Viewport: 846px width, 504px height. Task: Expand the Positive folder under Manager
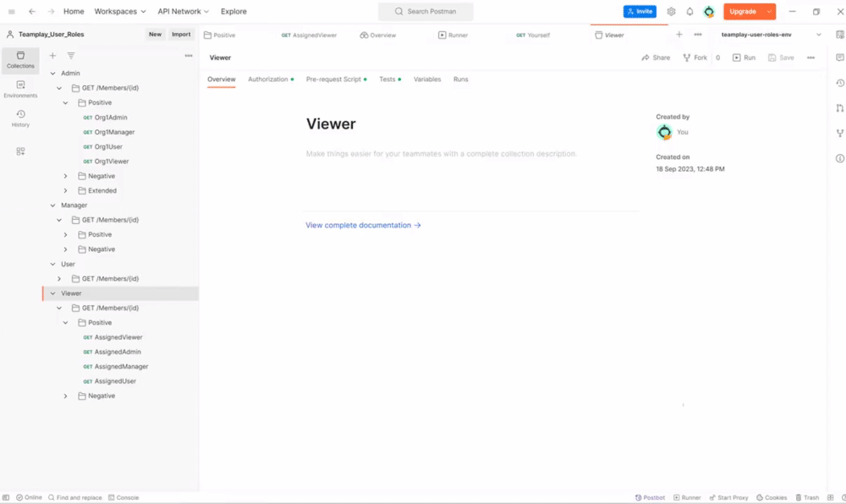pyautogui.click(x=65, y=235)
